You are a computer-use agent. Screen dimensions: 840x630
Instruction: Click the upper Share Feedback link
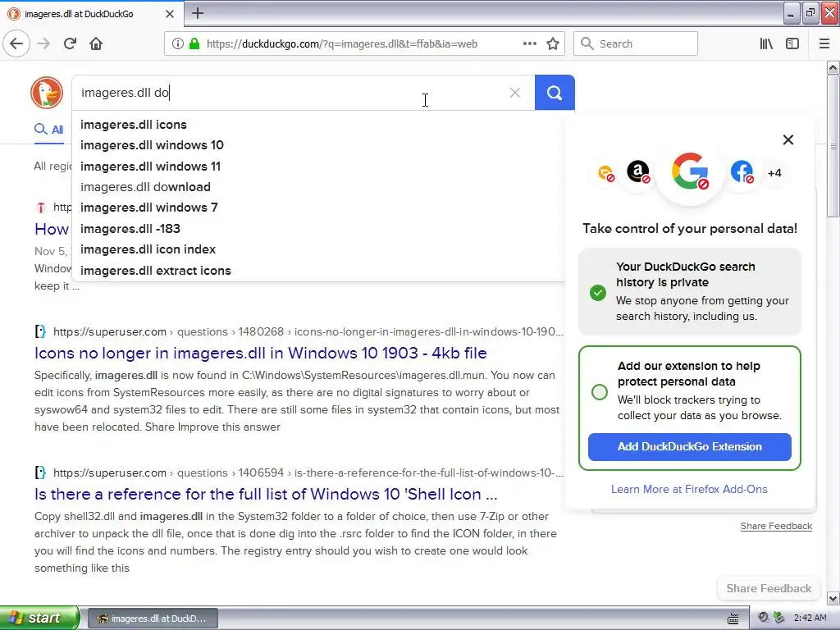776,526
